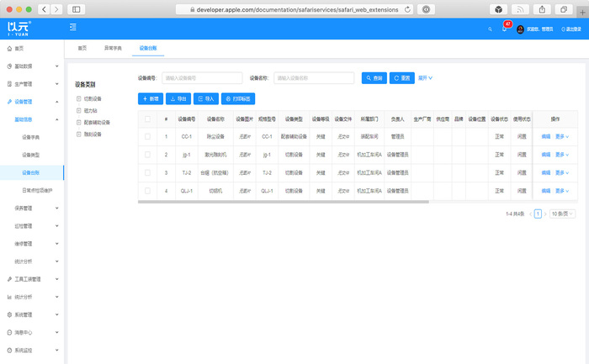The image size is (589, 364).
Task: Open the 10条/页 page size dropdown
Action: point(562,214)
